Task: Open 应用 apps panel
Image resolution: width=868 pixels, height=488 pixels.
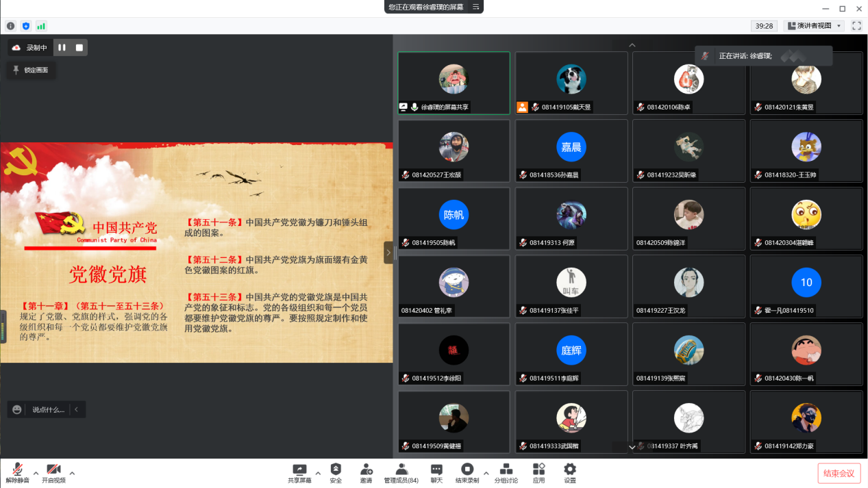Action: 539,474
